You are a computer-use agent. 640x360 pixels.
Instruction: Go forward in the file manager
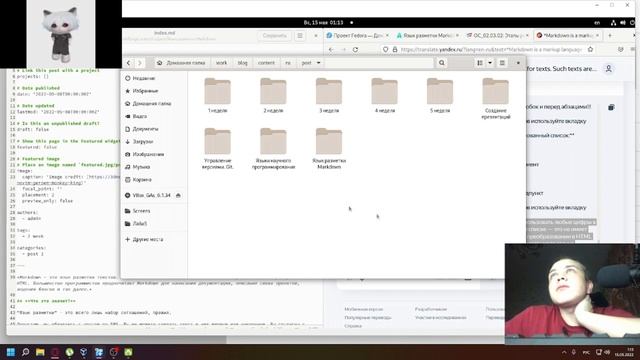point(140,63)
